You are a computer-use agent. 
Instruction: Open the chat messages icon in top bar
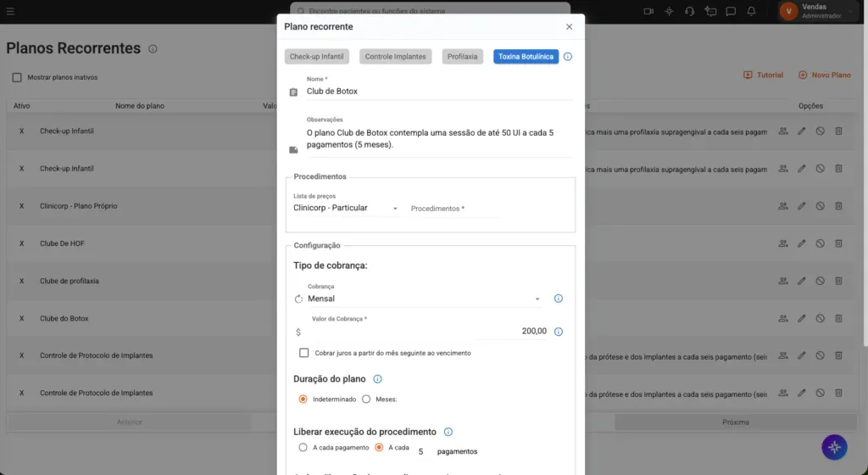click(x=731, y=11)
